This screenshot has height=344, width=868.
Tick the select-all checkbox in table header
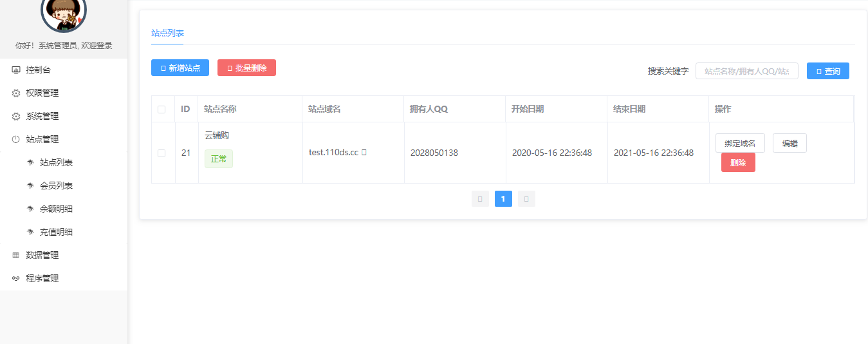[x=162, y=110]
